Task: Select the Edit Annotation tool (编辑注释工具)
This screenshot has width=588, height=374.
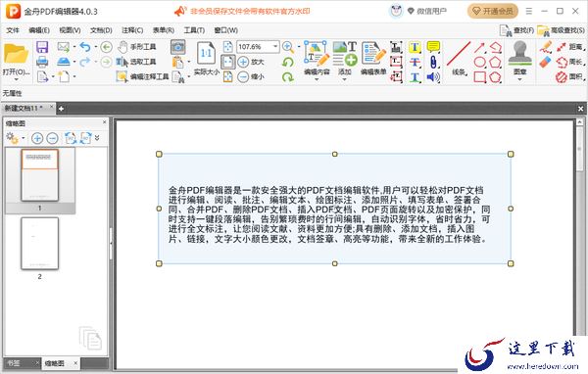Action: pyautogui.click(x=142, y=76)
